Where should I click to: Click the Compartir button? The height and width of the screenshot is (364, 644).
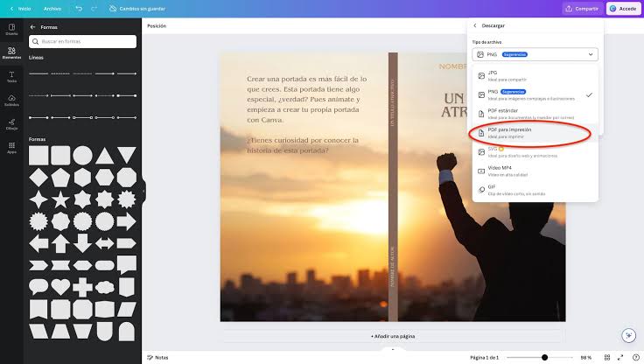583,9
